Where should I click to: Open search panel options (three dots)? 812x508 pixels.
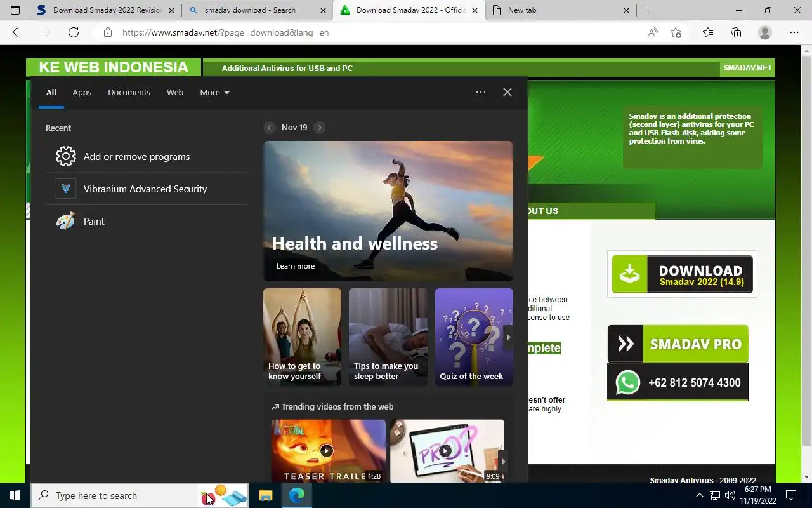[481, 92]
